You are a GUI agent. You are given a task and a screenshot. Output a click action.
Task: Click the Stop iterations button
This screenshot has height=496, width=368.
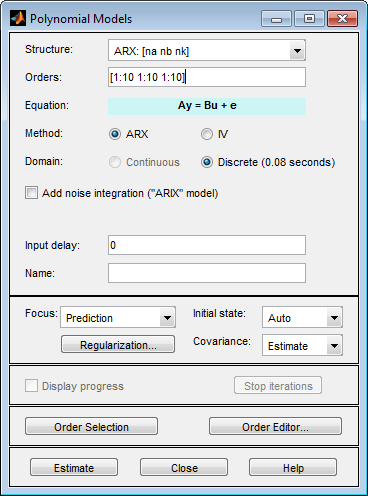(278, 386)
